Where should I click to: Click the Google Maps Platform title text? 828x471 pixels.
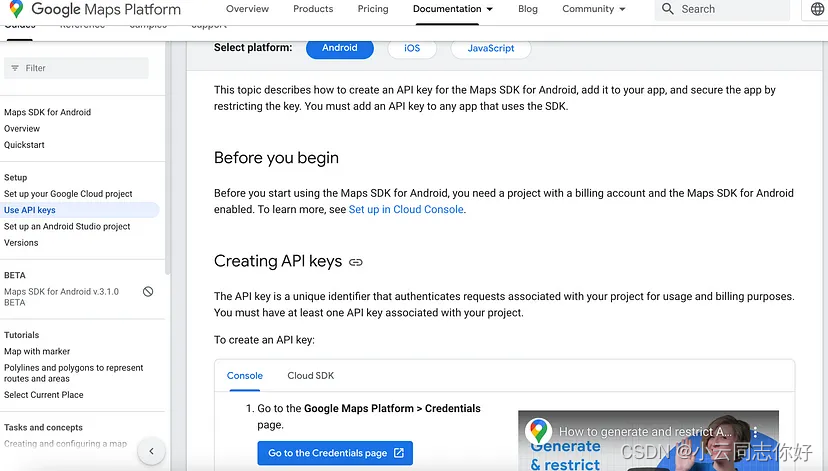point(106,9)
